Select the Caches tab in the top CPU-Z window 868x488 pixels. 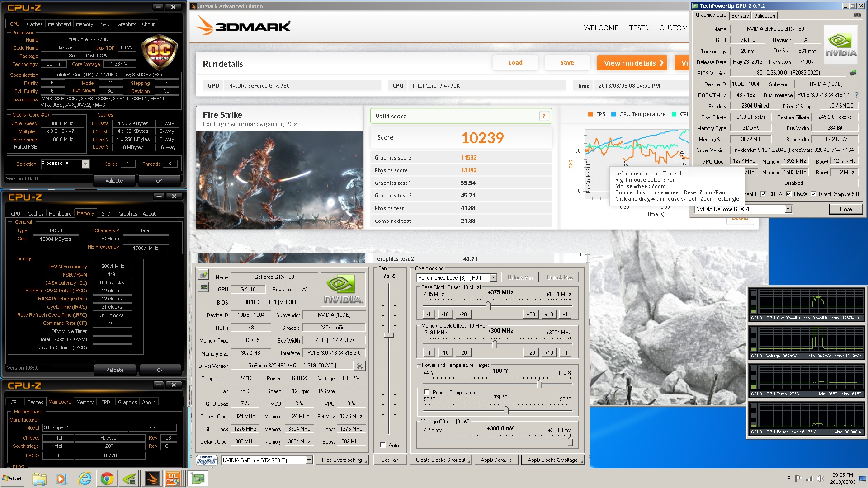pyautogui.click(x=34, y=24)
